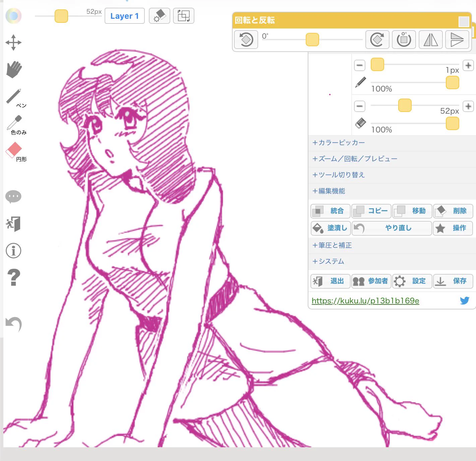Reset canvas rotation to zero
The image size is (476, 461).
404,40
